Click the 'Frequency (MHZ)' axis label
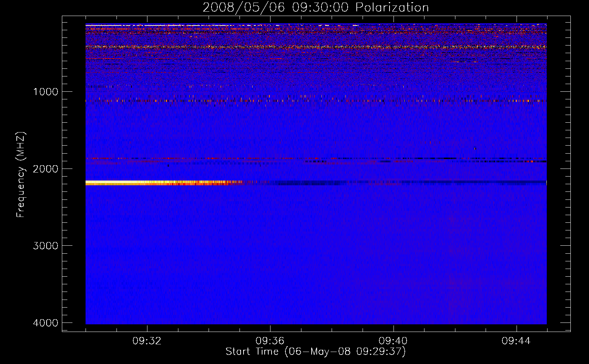Viewport: 589px width, 364px height. (x=21, y=175)
